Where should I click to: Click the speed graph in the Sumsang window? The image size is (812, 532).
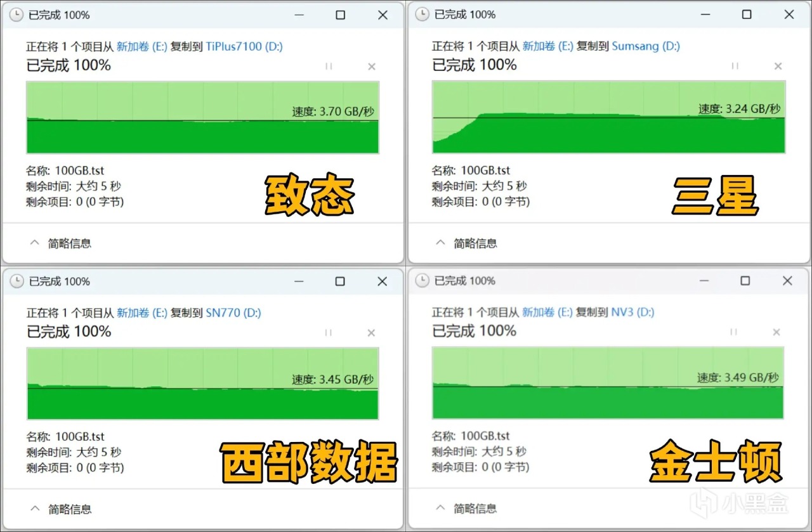tap(609, 117)
